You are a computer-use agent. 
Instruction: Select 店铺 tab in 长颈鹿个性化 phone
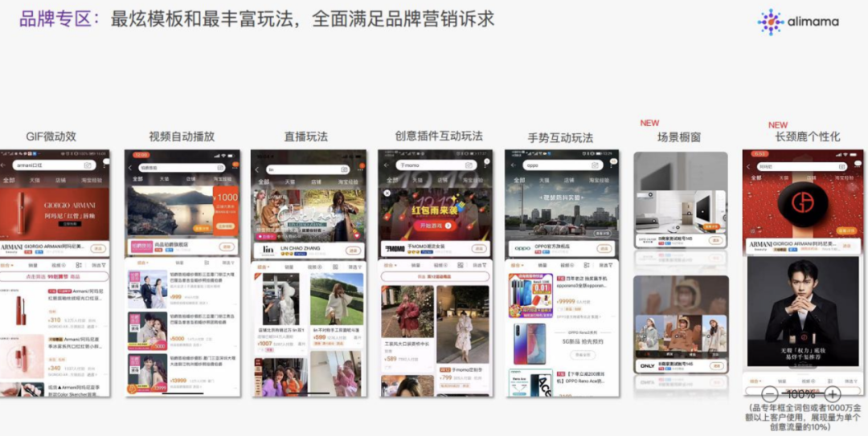pyautogui.click(x=810, y=178)
